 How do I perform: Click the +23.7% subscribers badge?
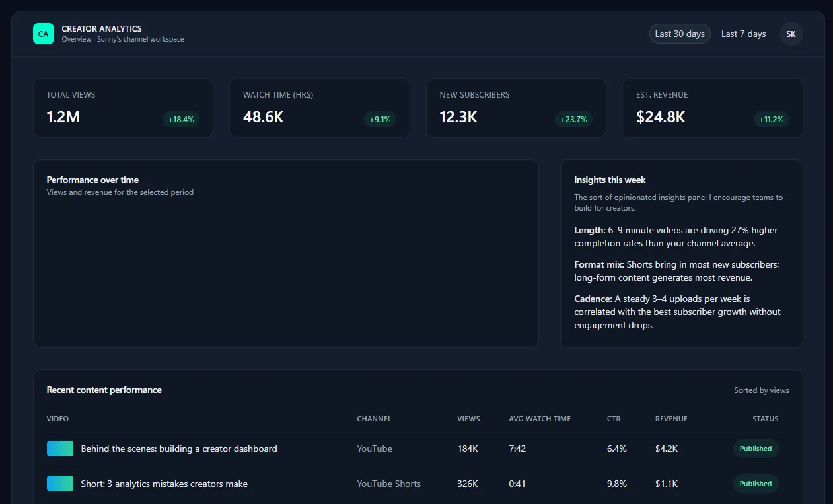(573, 120)
